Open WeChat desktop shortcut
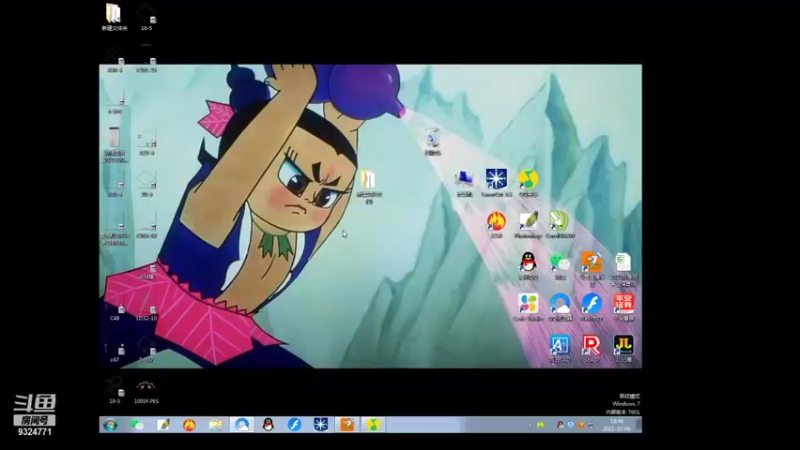This screenshot has height=450, width=800. coord(560,266)
